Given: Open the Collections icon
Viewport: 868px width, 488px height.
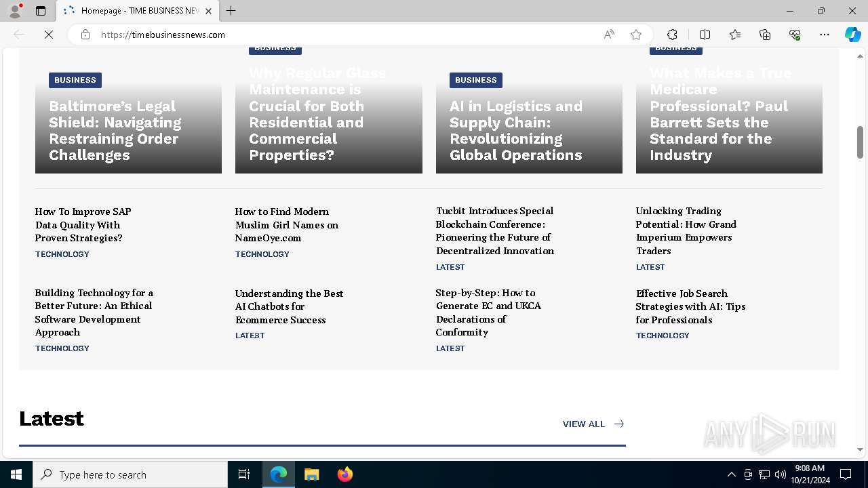Looking at the screenshot, I should coord(765,35).
